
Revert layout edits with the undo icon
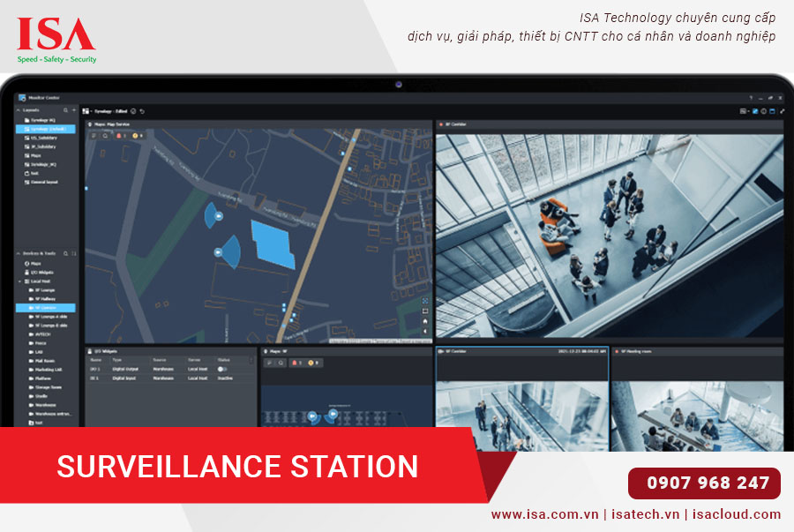pos(142,111)
